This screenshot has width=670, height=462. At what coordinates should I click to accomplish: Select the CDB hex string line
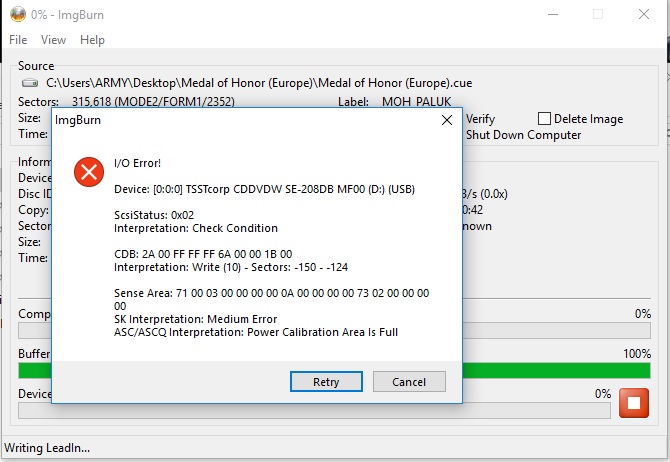pos(203,254)
